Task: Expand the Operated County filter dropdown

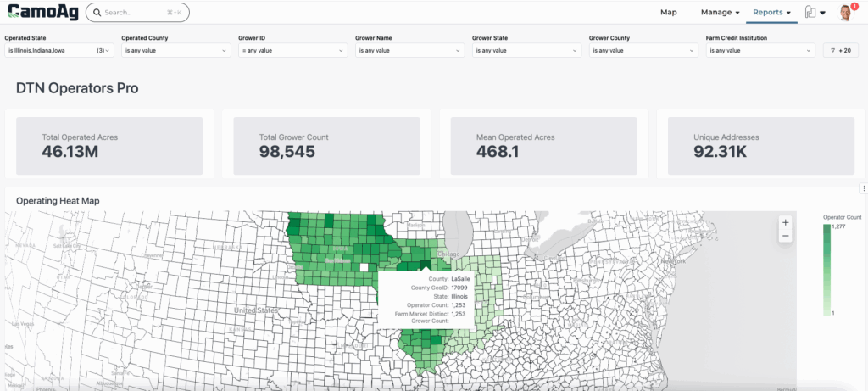Action: click(176, 50)
